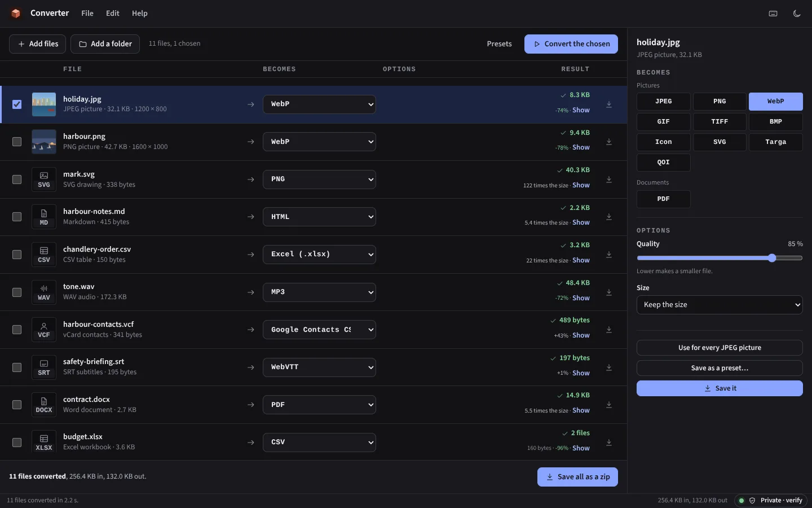Click the keyboard shortcuts icon in the header
This screenshot has height=508, width=812.
click(773, 14)
